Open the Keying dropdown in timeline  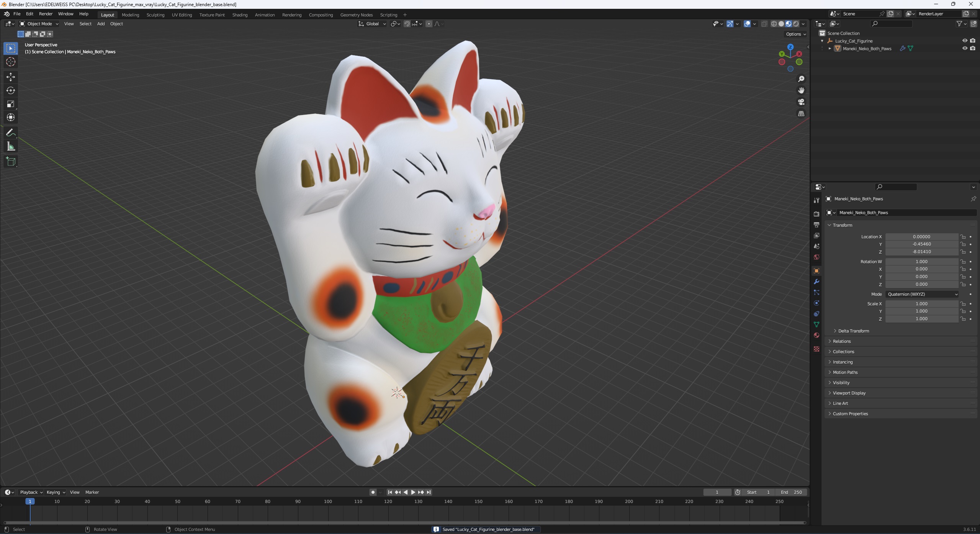pos(56,492)
